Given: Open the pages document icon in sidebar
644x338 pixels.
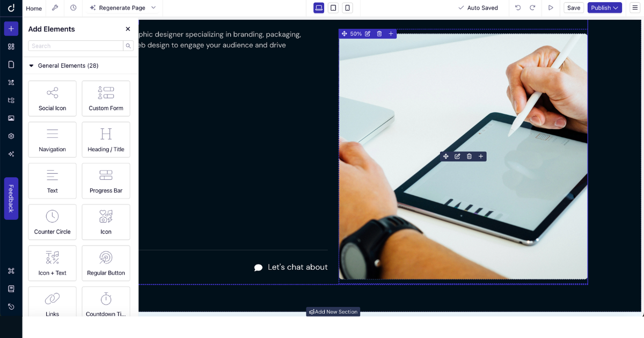Looking at the screenshot, I should (11, 64).
